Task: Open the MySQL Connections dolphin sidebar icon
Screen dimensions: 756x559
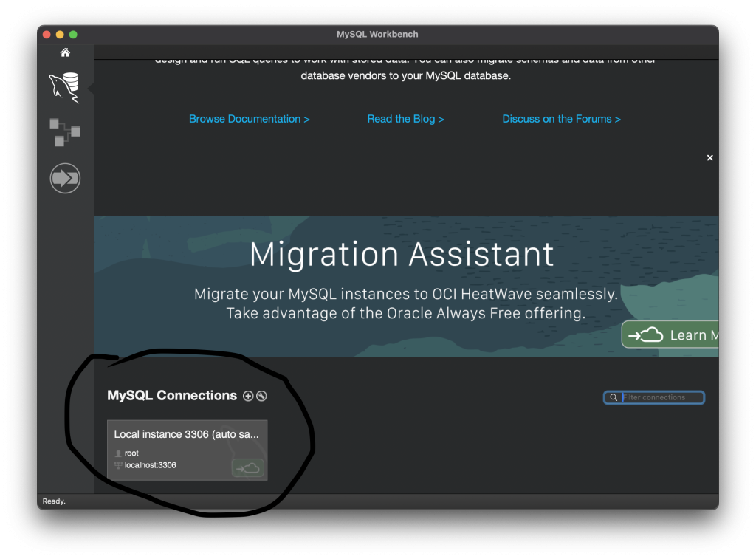Action: [x=65, y=88]
